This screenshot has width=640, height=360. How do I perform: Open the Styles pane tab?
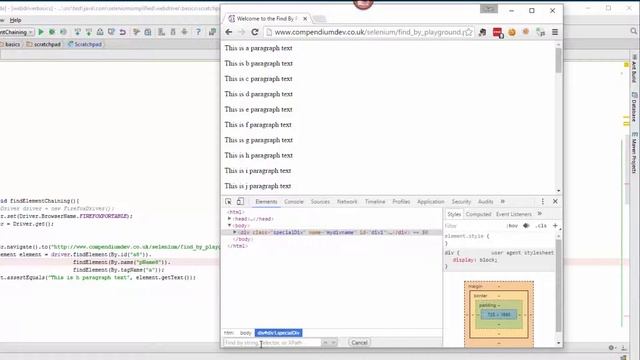(453, 214)
